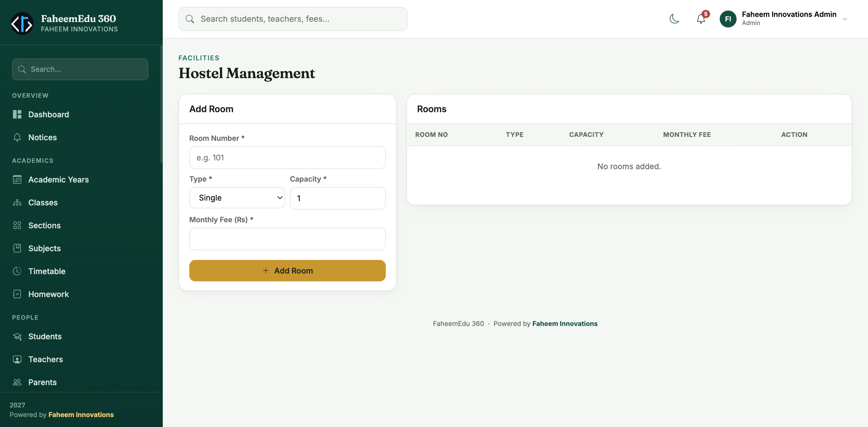The image size is (868, 427).
Task: Click the Academic Years calendar icon
Action: (17, 180)
